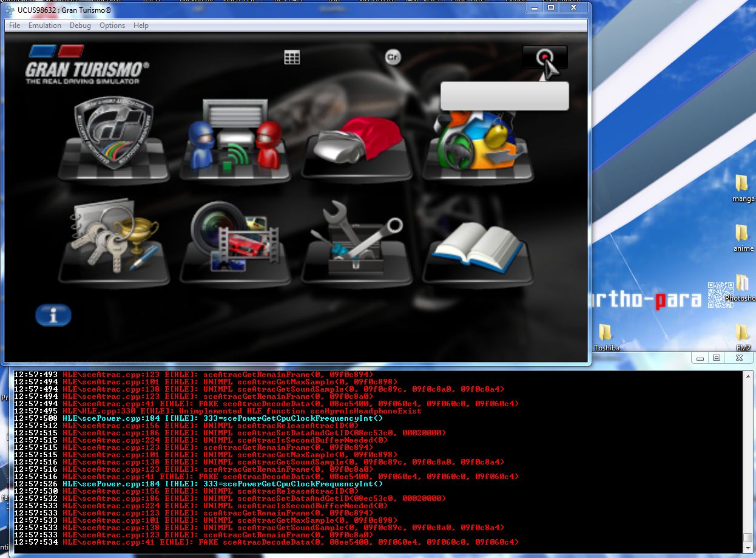Open the Emulation menu
The width and height of the screenshot is (756, 558).
point(45,26)
